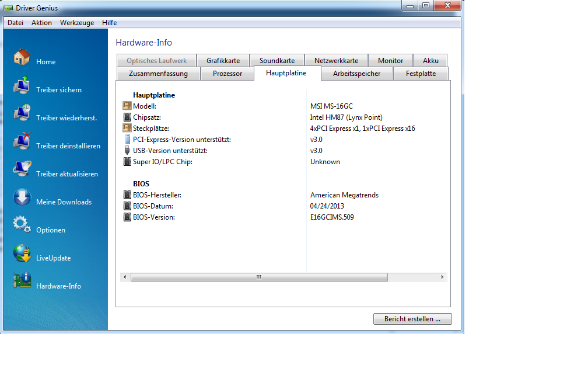The height and width of the screenshot is (368, 588).
Task: Click the Optionen gears icon
Action: point(22,224)
